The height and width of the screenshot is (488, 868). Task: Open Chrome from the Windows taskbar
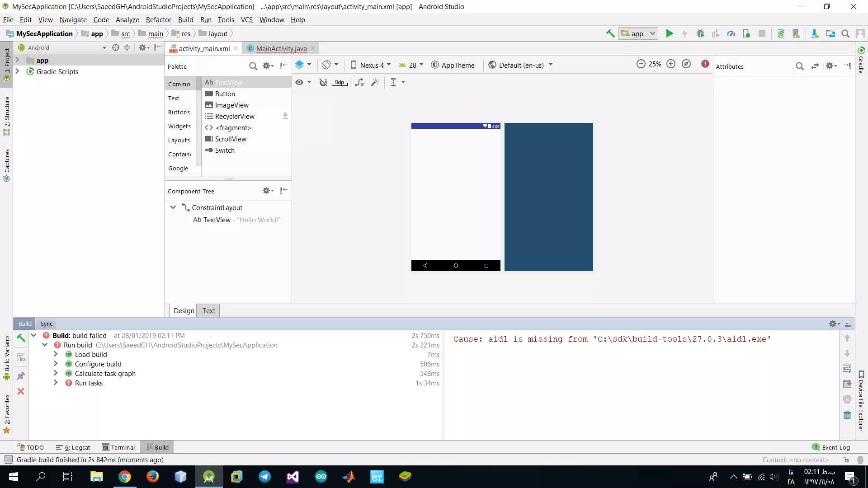pos(124,477)
